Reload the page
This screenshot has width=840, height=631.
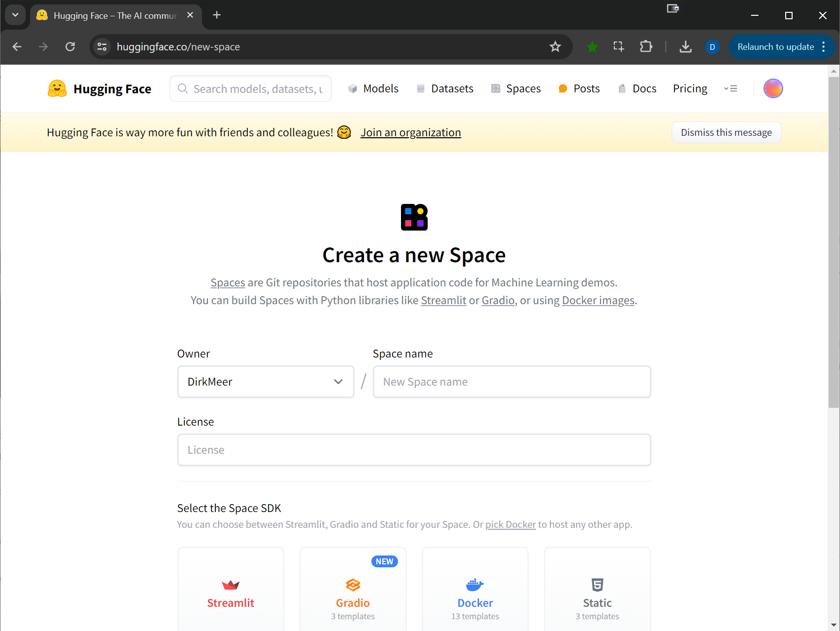pos(70,47)
